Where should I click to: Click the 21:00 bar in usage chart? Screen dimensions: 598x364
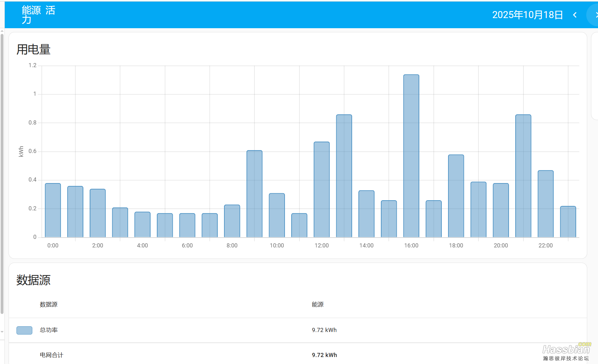click(523, 176)
